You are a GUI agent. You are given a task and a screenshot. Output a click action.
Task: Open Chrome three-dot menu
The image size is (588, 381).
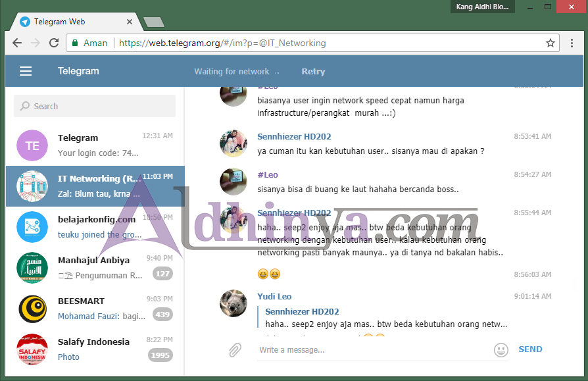[572, 43]
